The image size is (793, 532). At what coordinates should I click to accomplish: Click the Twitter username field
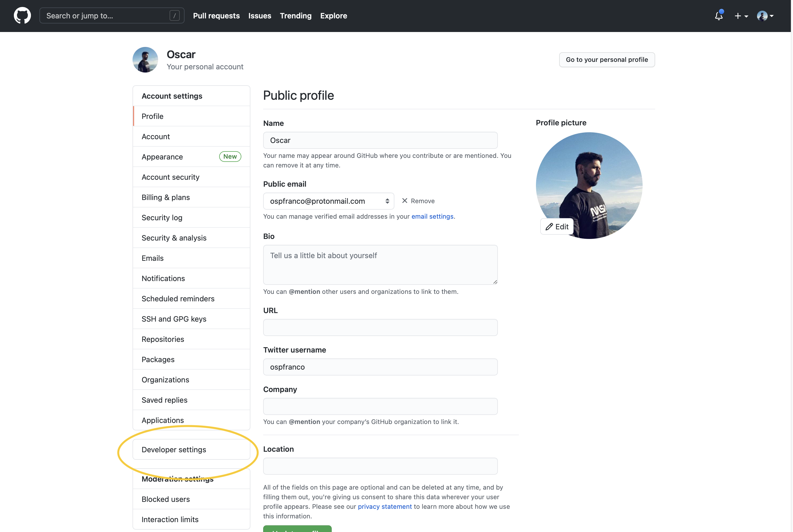380,367
